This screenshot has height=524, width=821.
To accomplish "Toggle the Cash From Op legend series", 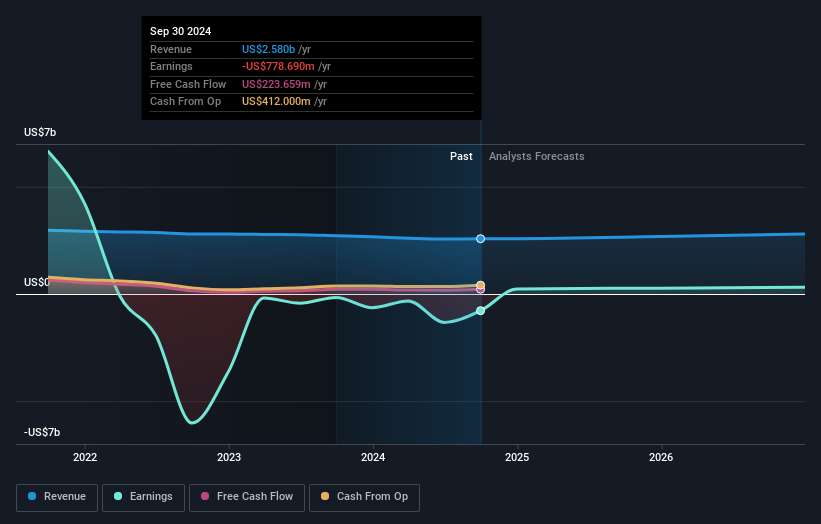I will click(364, 497).
